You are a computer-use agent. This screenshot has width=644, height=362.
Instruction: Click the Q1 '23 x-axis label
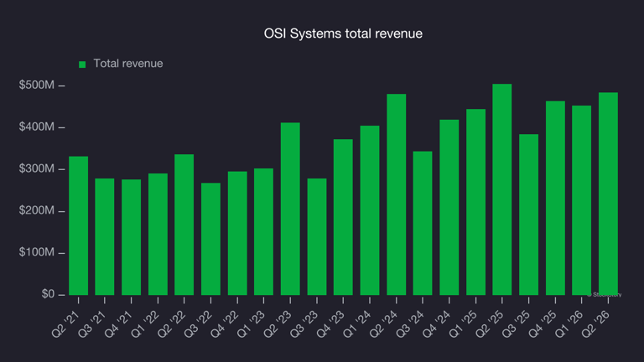tap(251, 324)
